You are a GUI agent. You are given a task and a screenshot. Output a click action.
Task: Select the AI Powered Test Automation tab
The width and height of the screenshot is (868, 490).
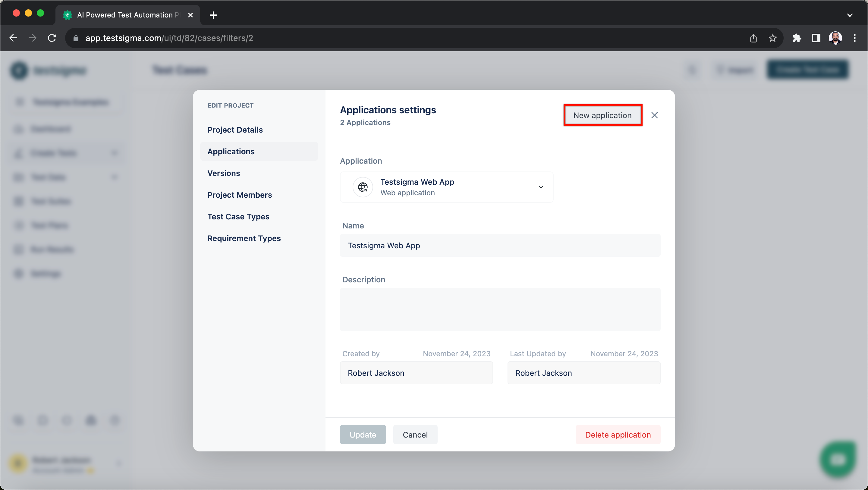pos(128,15)
